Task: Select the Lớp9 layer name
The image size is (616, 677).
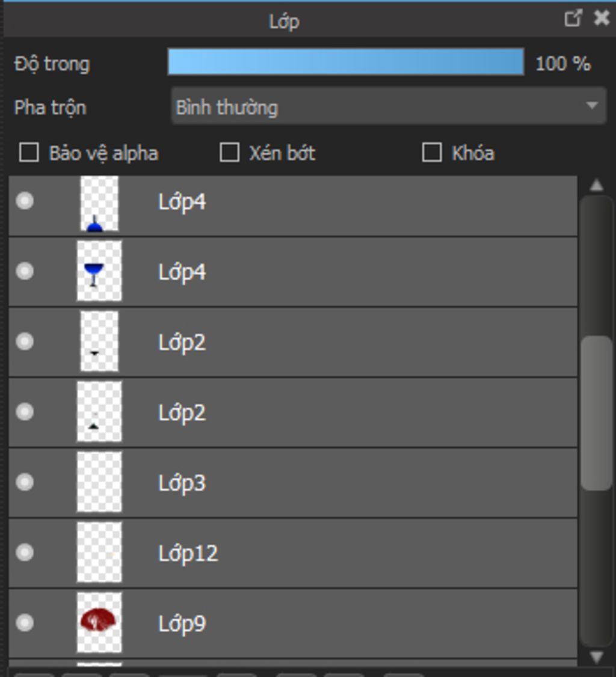Action: [182, 623]
